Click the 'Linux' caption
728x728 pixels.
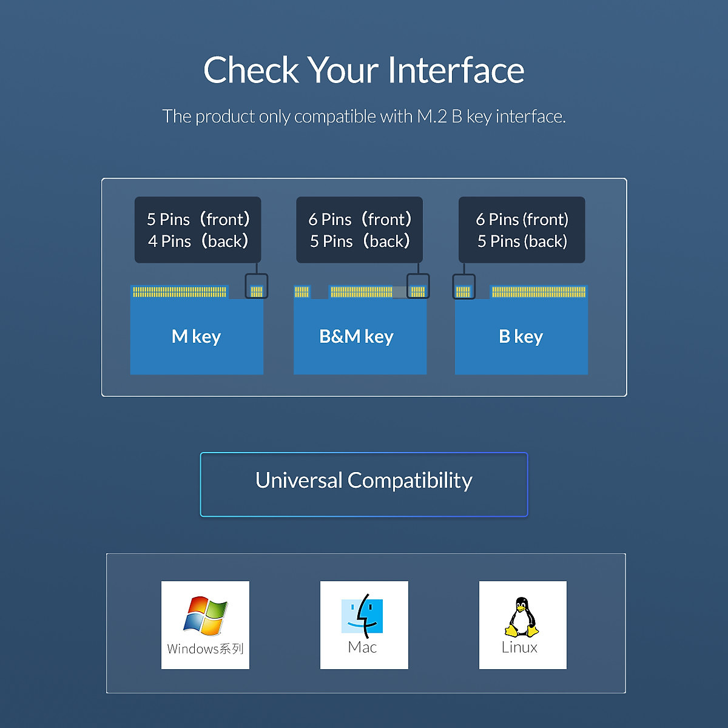[520, 647]
